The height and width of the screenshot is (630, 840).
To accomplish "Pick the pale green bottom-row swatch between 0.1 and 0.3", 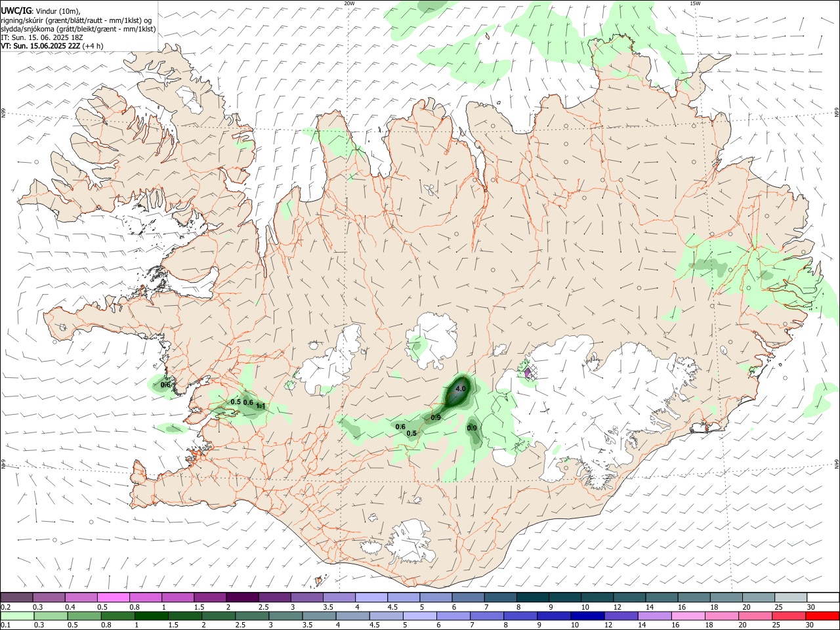I will point(18,616).
